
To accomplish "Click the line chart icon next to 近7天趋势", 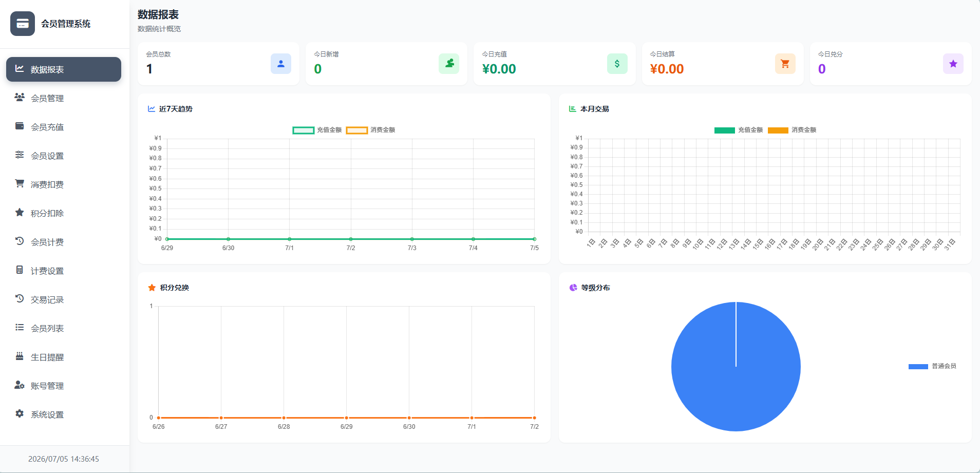I will tap(152, 109).
